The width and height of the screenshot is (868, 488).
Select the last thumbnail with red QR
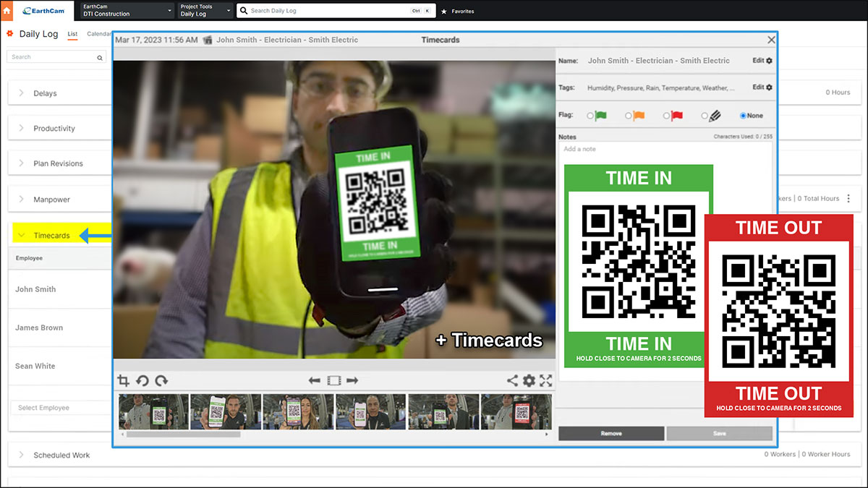[516, 412]
